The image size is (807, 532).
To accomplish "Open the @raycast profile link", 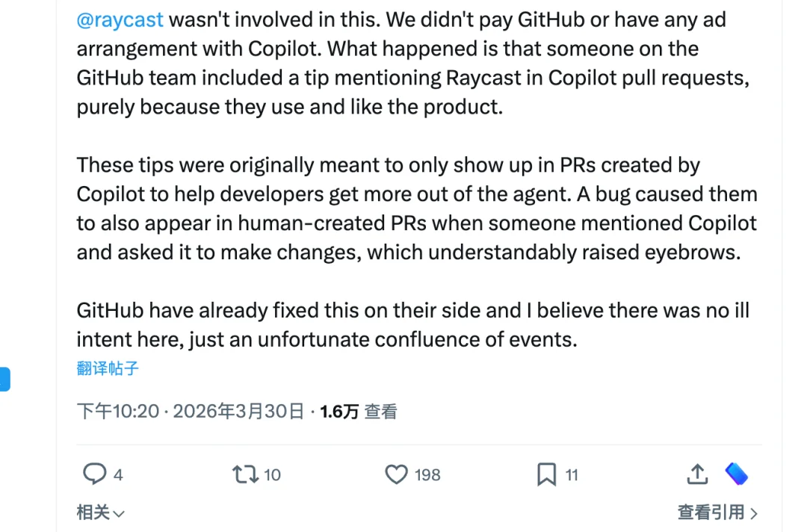I will pyautogui.click(x=120, y=19).
